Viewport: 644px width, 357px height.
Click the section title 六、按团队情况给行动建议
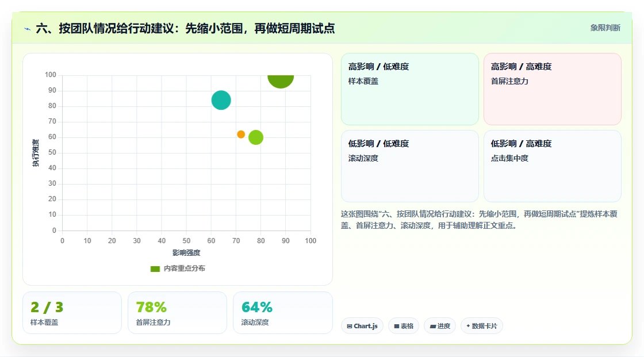(x=185, y=28)
